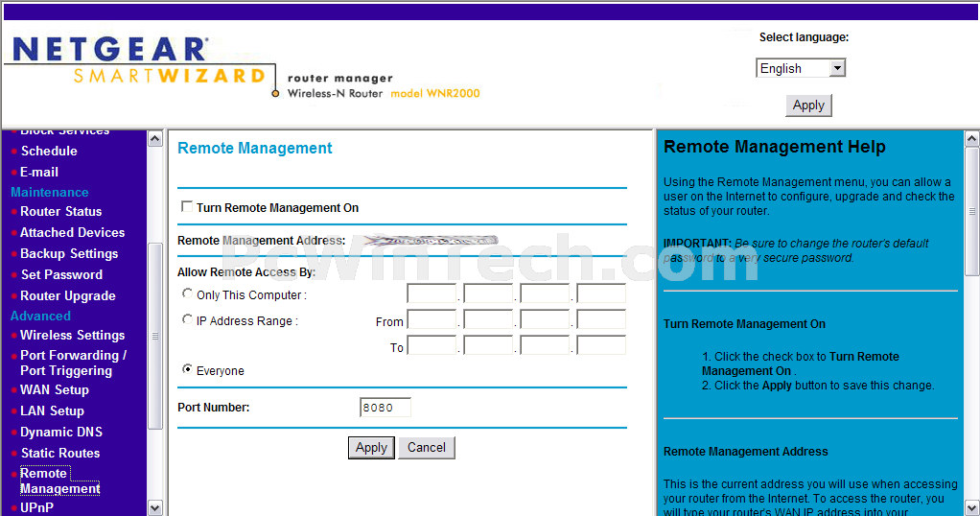The width and height of the screenshot is (980, 516).
Task: Open Attached Devices list
Action: [73, 232]
